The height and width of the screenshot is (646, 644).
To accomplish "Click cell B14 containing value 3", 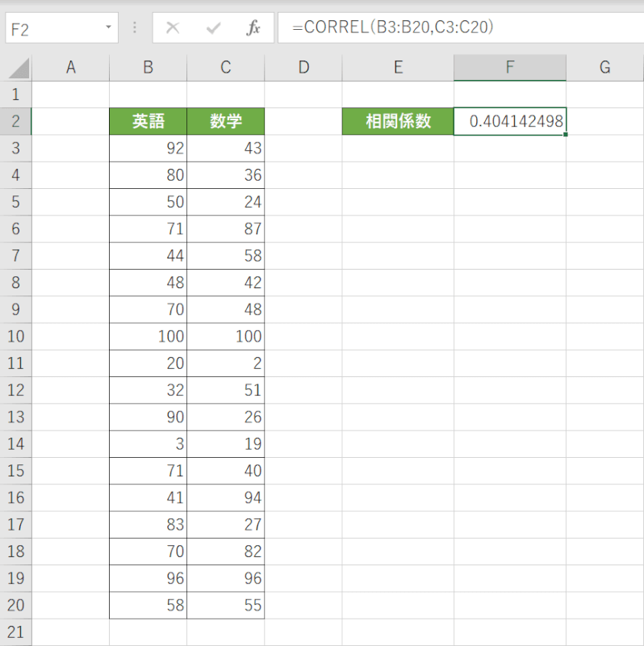I will [x=148, y=444].
